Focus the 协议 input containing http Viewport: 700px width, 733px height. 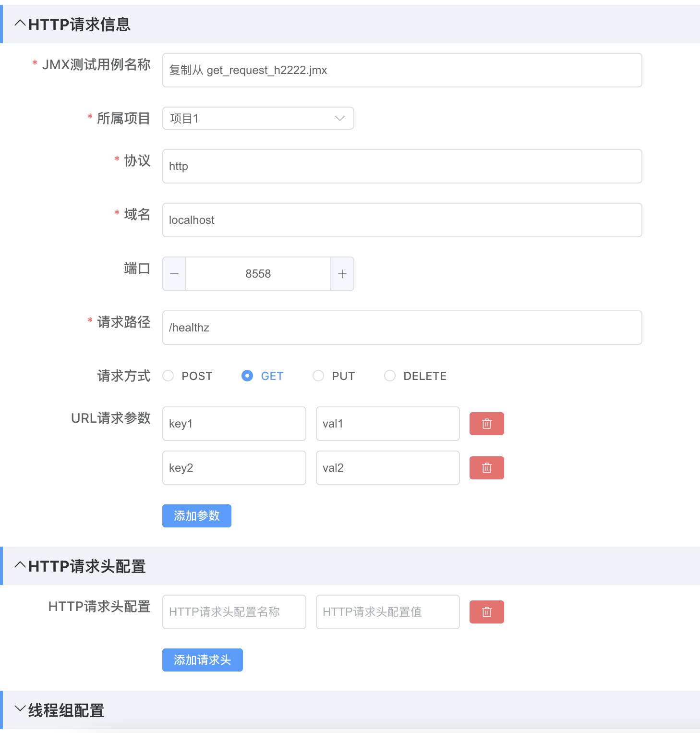point(402,166)
